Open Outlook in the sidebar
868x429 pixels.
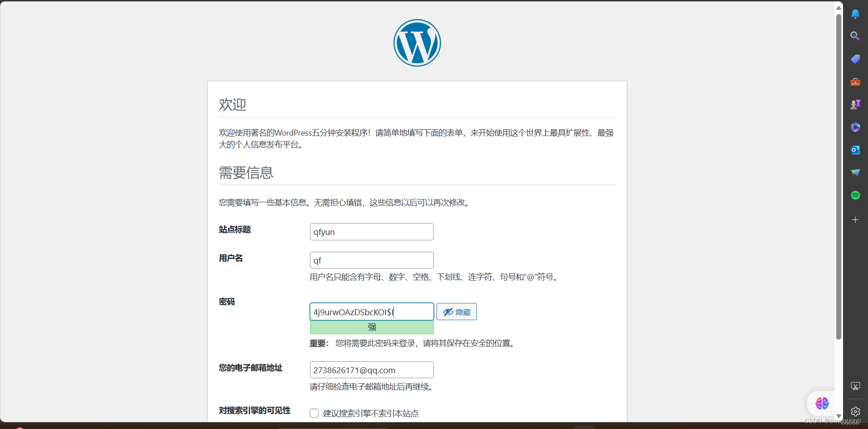click(x=856, y=150)
